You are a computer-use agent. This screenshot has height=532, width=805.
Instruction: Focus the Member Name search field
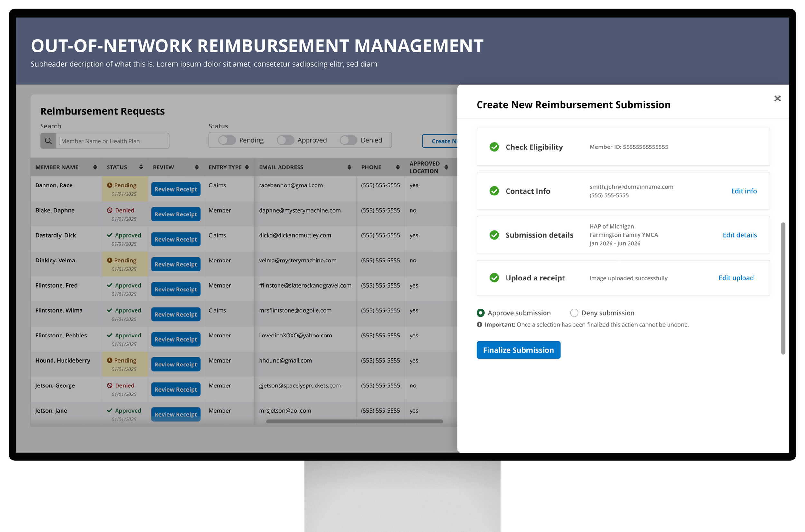click(113, 141)
